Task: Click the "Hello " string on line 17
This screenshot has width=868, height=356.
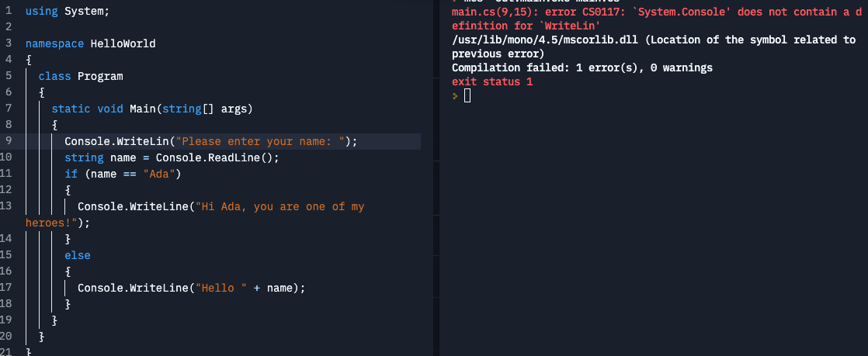Action: click(x=220, y=288)
